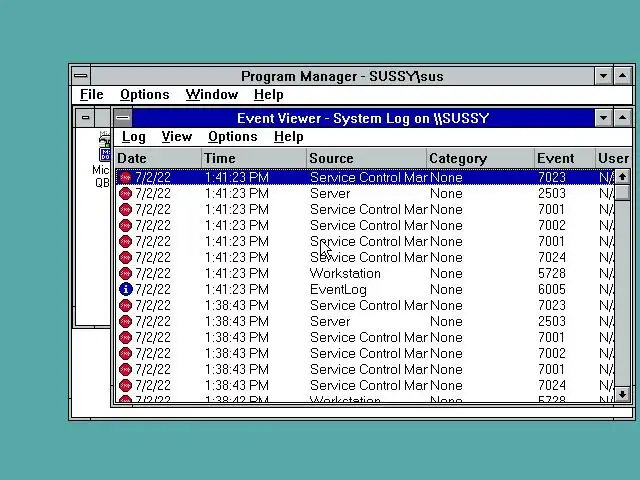Image resolution: width=640 pixels, height=480 pixels.
Task: Minimize the Program Manager window
Action: (603, 76)
